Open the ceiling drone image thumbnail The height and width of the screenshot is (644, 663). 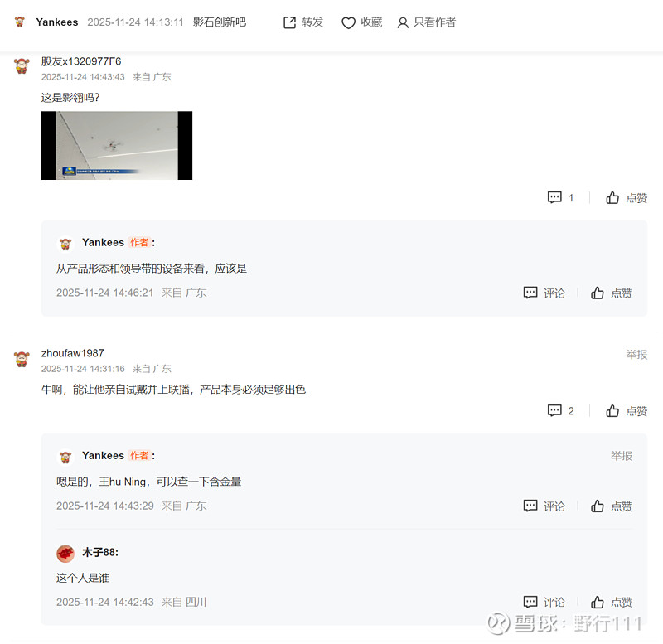pos(117,146)
